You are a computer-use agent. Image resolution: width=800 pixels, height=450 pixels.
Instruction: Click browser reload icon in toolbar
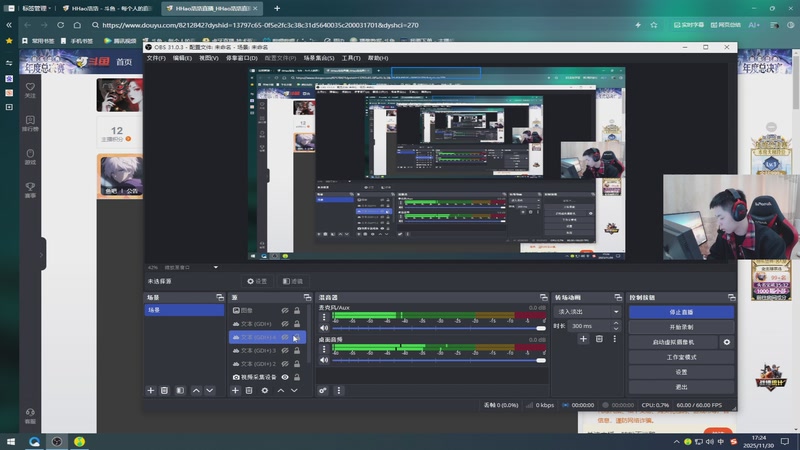[61, 25]
